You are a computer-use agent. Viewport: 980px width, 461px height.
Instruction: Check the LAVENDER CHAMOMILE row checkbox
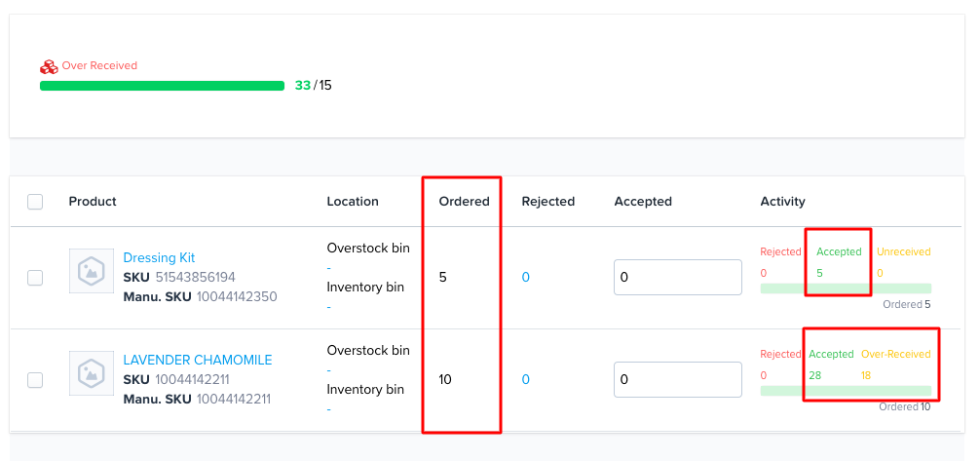tap(35, 380)
